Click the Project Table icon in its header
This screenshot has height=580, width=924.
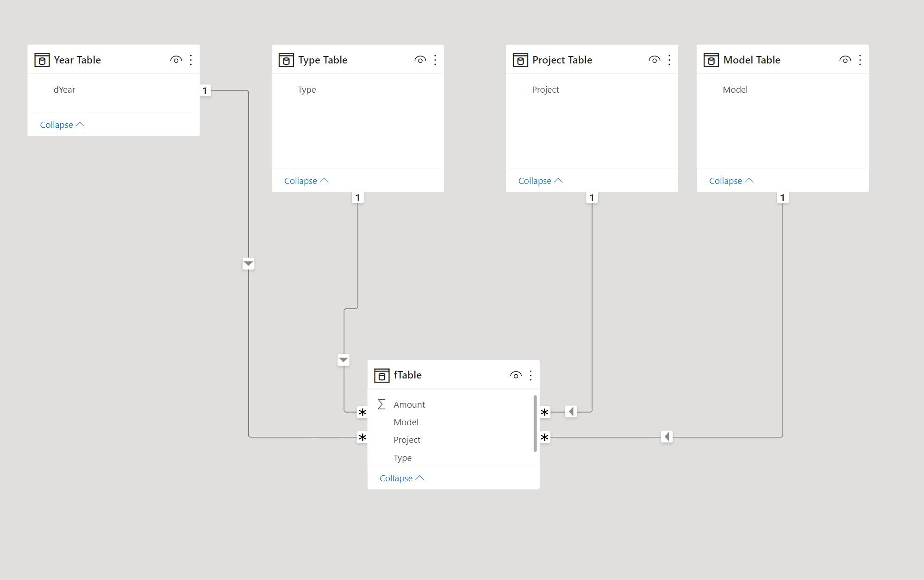point(520,60)
